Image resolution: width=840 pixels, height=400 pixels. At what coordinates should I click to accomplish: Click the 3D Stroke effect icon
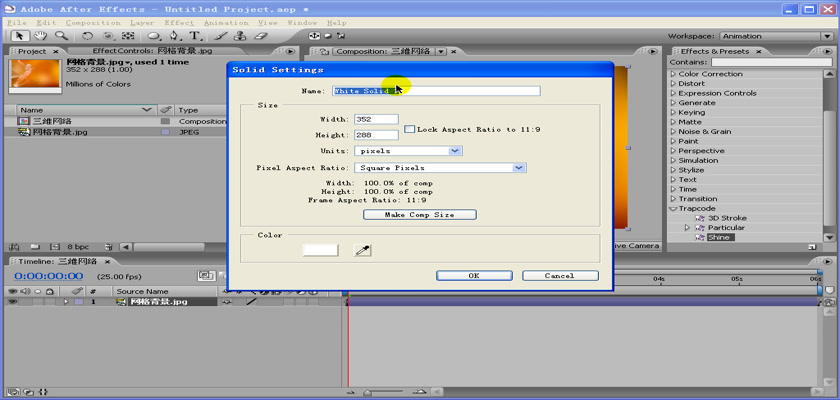click(x=699, y=218)
